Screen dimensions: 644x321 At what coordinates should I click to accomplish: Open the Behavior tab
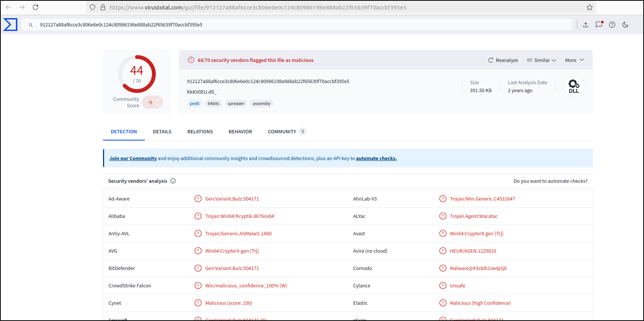240,132
